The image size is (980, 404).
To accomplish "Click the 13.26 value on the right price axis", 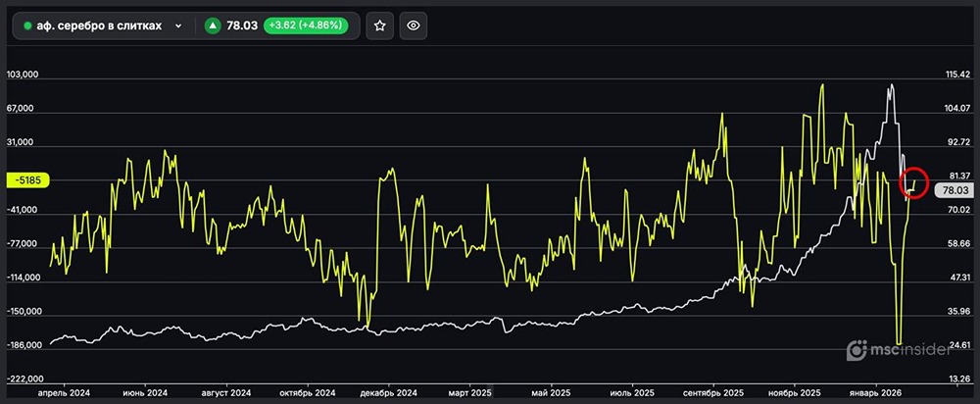I will coord(957,379).
